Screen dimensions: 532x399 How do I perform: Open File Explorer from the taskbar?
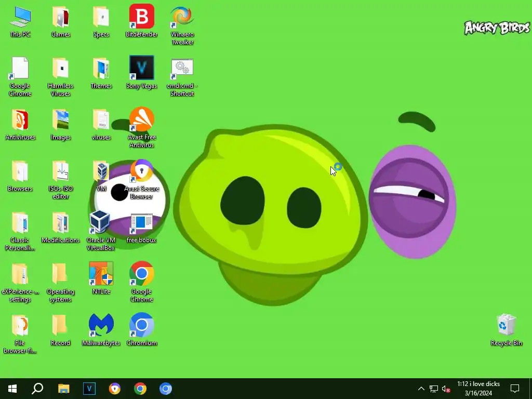63,389
